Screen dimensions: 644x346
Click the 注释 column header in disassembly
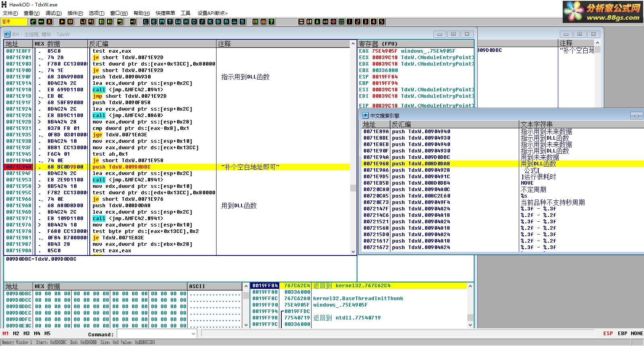pyautogui.click(x=284, y=43)
